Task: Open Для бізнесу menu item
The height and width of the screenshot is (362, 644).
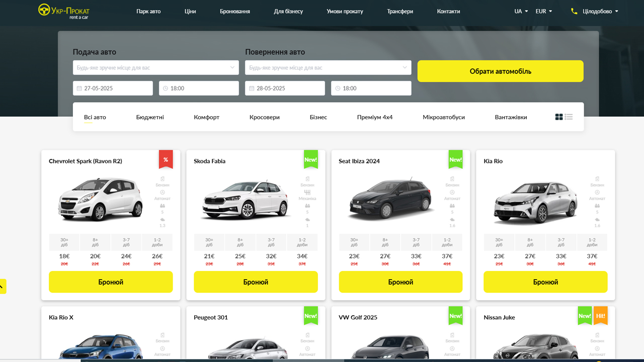Action: tap(288, 11)
